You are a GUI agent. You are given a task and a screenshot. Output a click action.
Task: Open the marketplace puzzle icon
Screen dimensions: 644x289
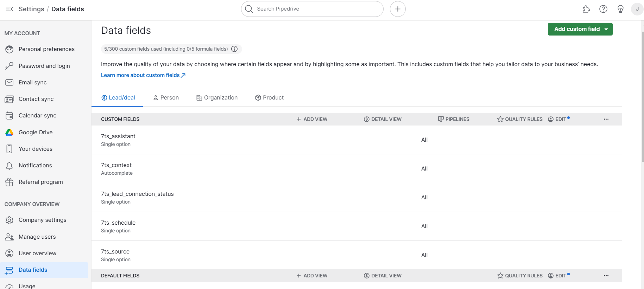[586, 9]
